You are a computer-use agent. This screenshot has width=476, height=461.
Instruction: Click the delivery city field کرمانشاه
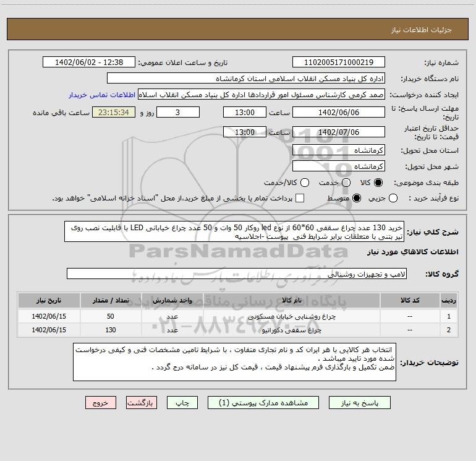(339, 166)
